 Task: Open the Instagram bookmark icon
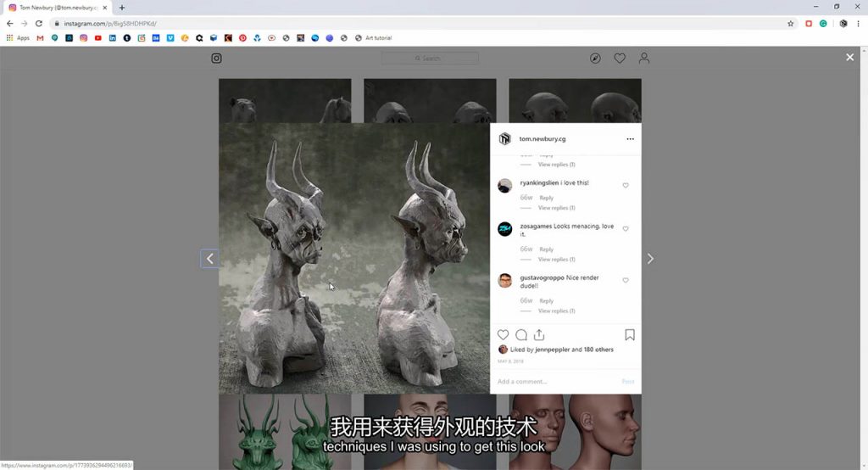click(83, 37)
